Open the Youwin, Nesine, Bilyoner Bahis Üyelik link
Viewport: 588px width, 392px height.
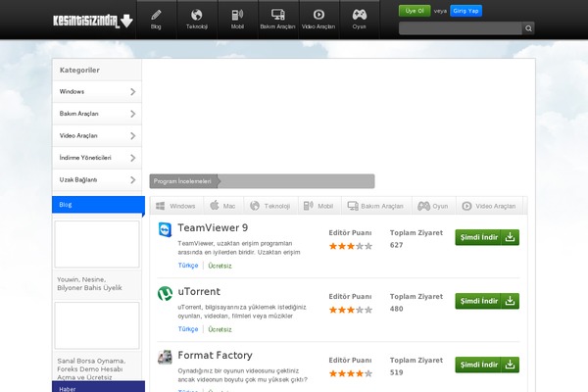pyautogui.click(x=89, y=284)
